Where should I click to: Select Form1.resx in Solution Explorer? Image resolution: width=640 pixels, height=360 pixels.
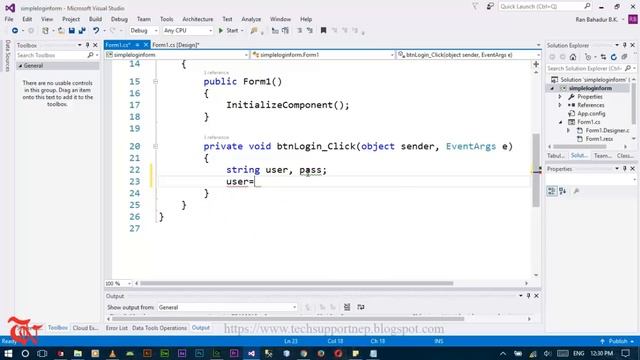[x=599, y=139]
